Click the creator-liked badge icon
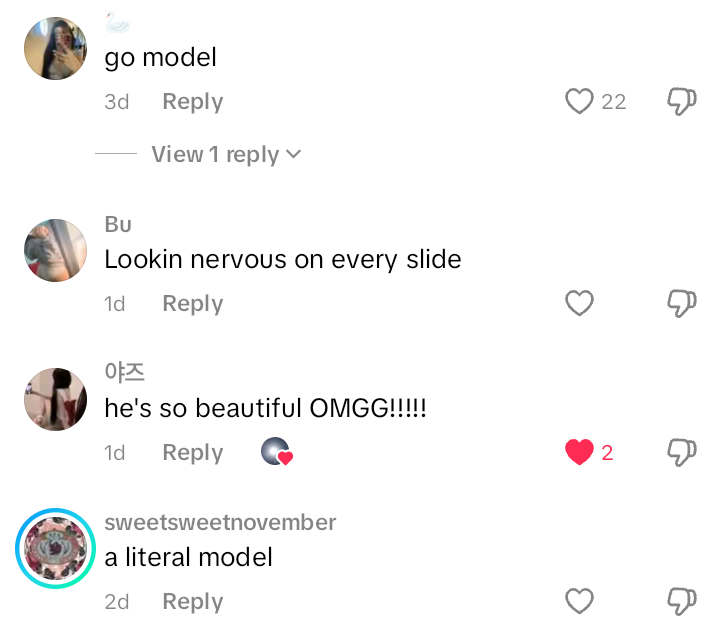Viewport: 720px width, 636px height. (277, 451)
